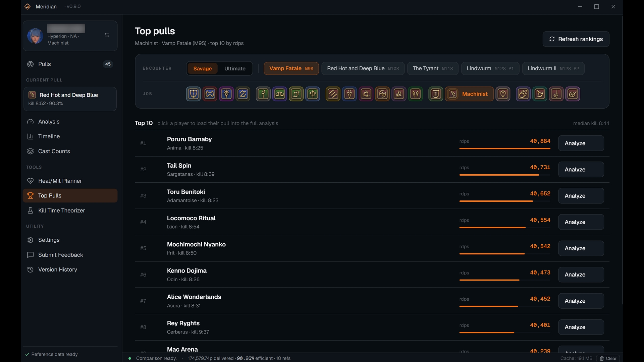Open Settings in the sidebar
The height and width of the screenshot is (362, 644).
(70, 240)
